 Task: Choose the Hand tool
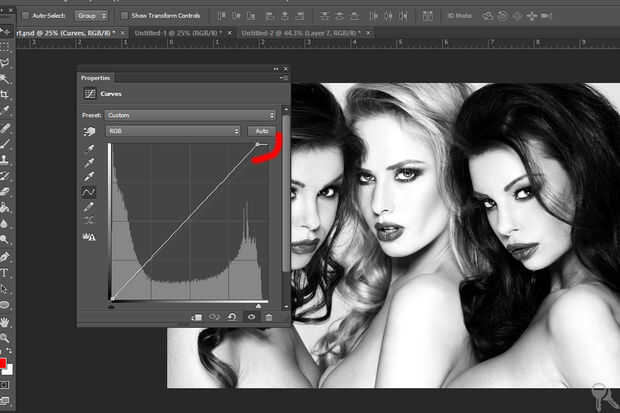click(x=5, y=322)
